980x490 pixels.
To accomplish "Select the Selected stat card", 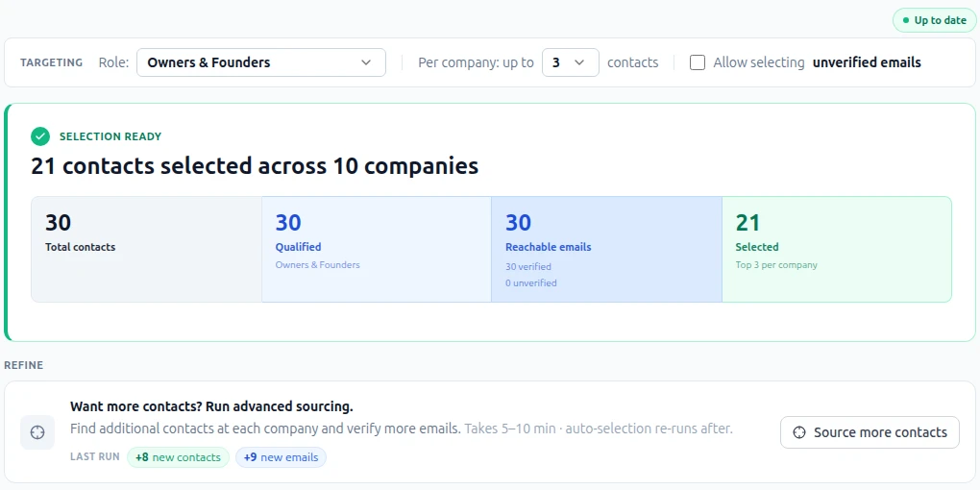I will pos(837,250).
